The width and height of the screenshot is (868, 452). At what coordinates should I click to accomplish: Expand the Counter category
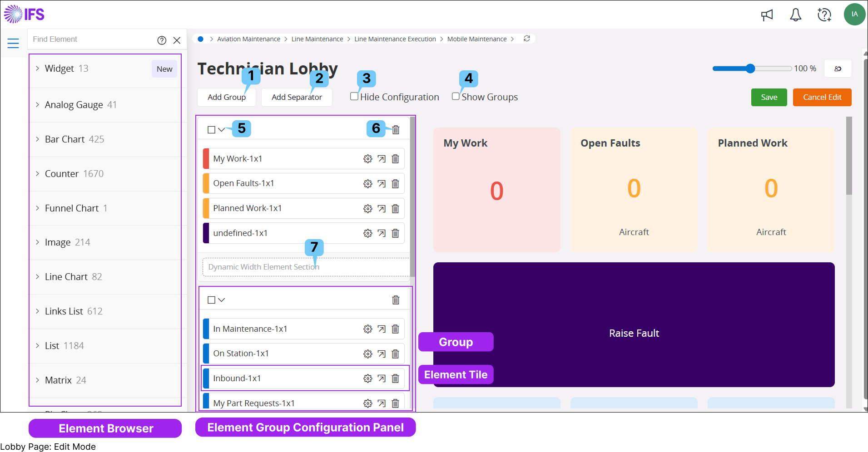(x=37, y=174)
